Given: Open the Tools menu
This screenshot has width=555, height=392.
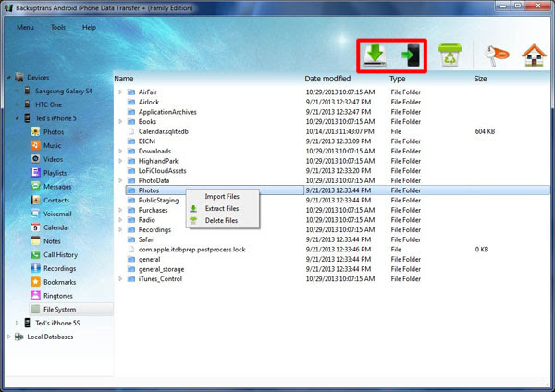Looking at the screenshot, I should (x=58, y=27).
